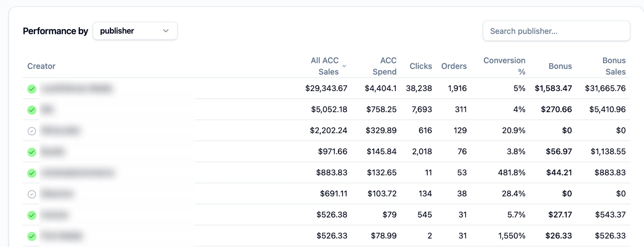Click the Creator column header
This screenshot has width=644, height=247.
tap(41, 66)
